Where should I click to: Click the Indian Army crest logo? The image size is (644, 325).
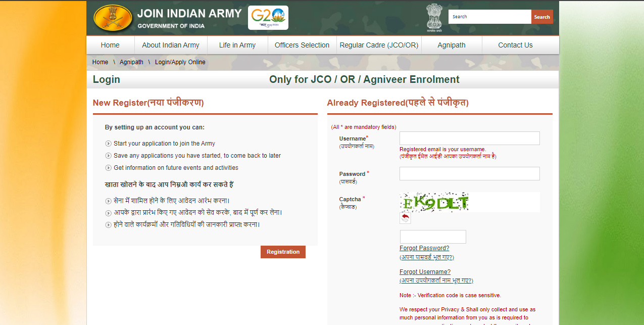(x=112, y=18)
